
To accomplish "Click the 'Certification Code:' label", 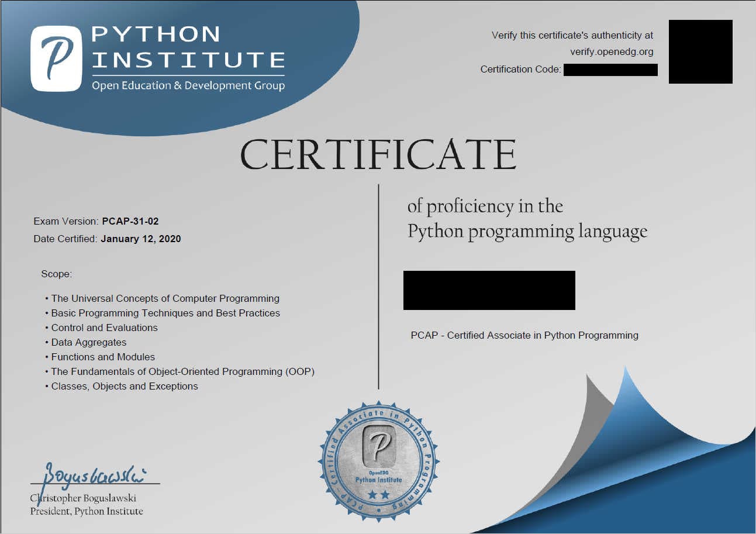I will (x=520, y=69).
